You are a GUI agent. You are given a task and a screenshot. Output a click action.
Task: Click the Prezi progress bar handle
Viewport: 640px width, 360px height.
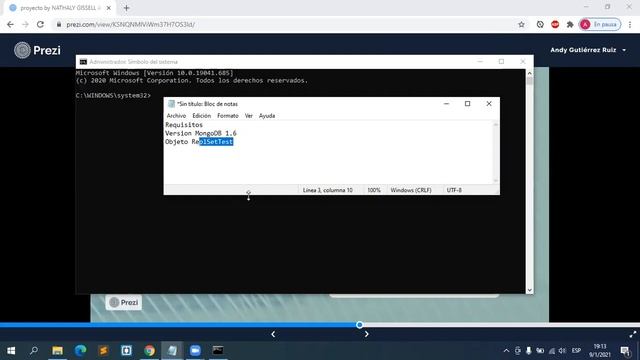360,325
